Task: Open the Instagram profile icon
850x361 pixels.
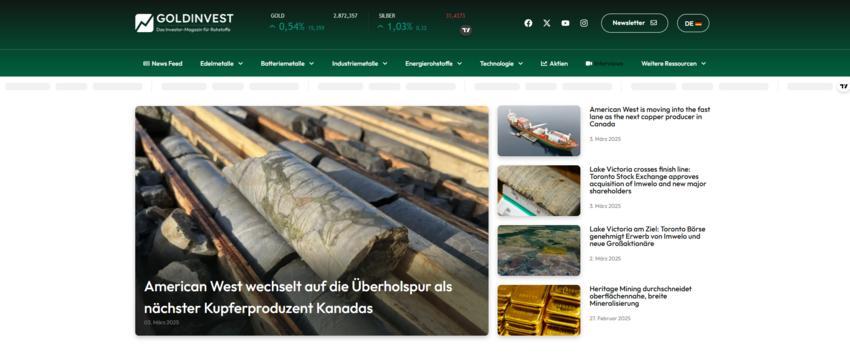Action: [584, 23]
